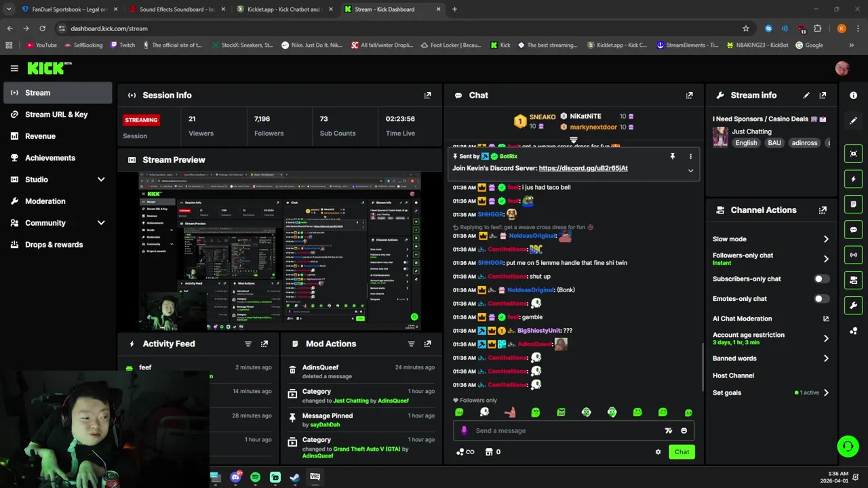Click the stream preview widget icon on the right rail
The image size is (868, 488).
(x=853, y=154)
